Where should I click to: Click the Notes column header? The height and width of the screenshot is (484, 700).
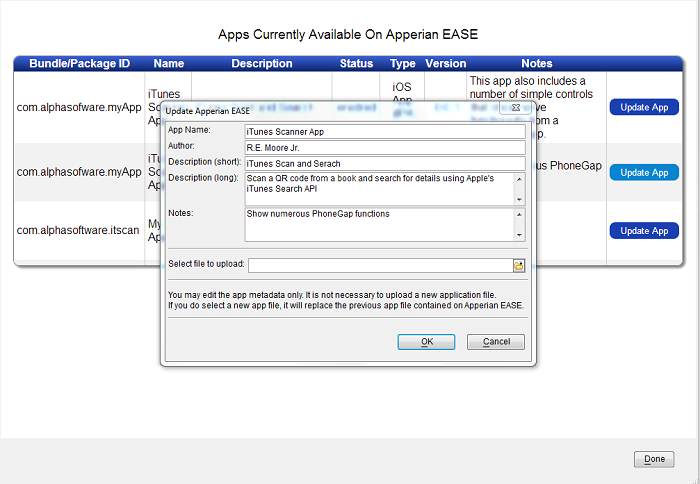tap(537, 63)
